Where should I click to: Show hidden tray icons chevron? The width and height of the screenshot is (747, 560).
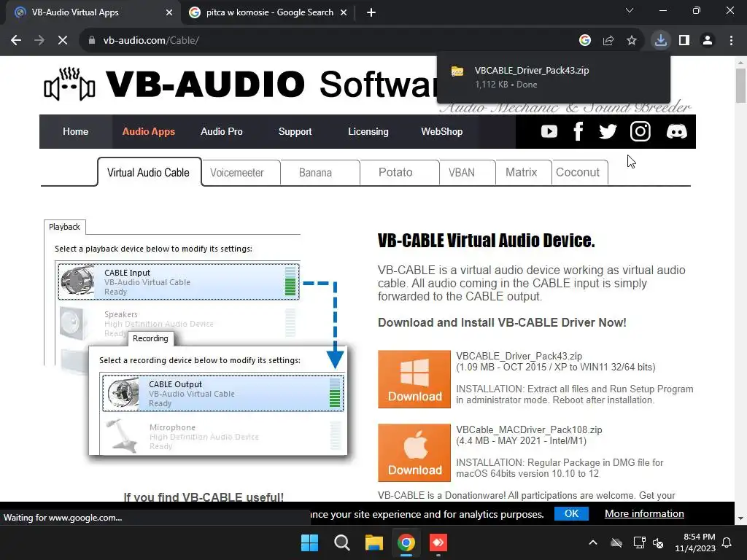click(x=593, y=542)
